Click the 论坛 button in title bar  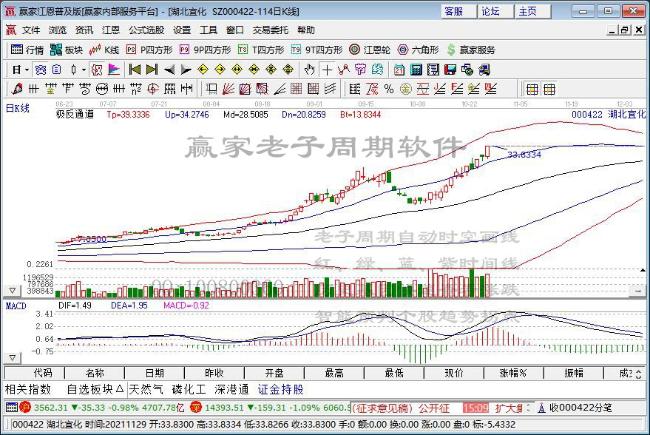490,11
